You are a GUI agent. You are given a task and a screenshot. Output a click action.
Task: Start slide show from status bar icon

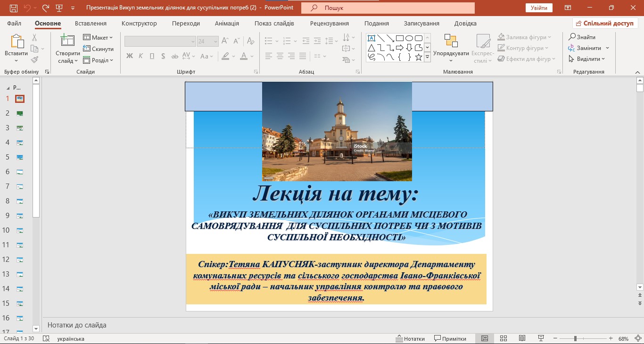(541, 339)
